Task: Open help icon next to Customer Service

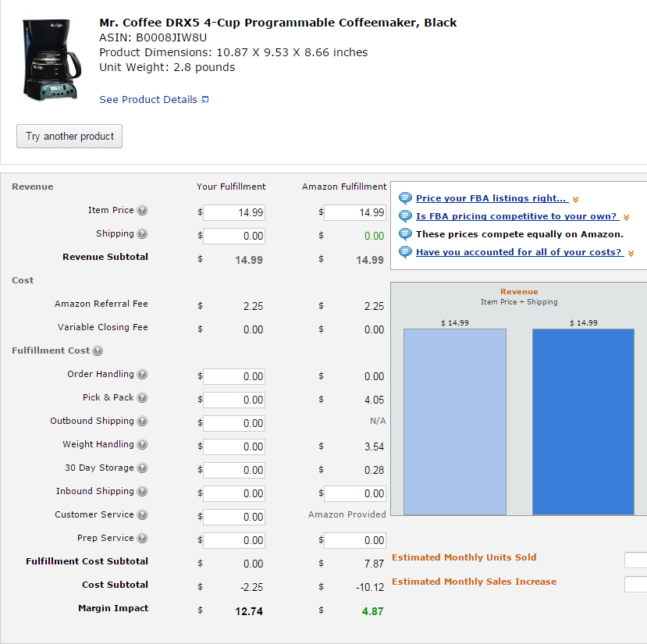Action: click(x=142, y=514)
